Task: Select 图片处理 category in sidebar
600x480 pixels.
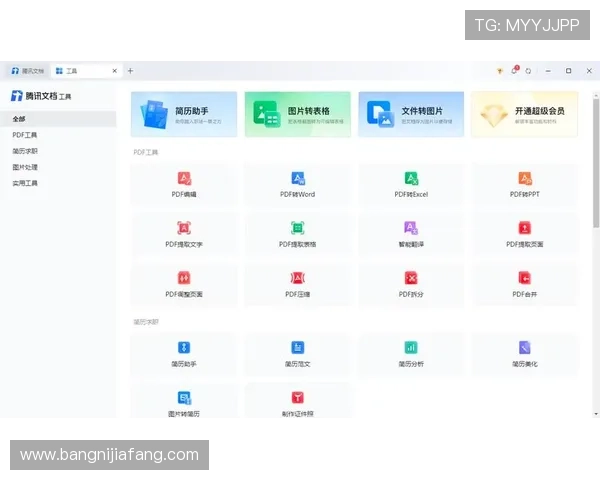Action: pyautogui.click(x=58, y=167)
